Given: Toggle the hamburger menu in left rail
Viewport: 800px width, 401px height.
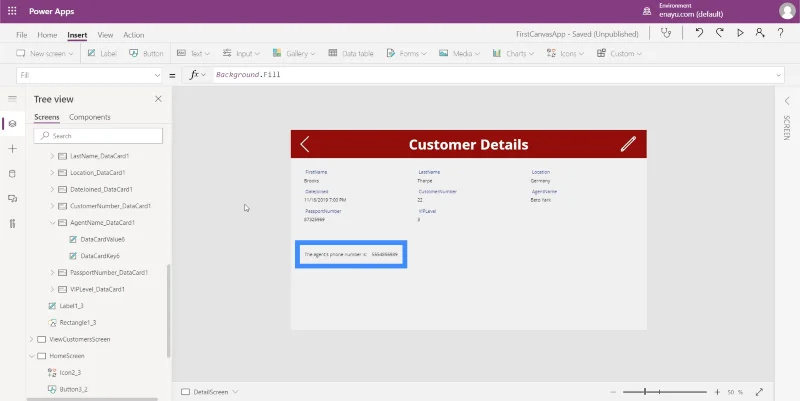Looking at the screenshot, I should coord(12,99).
